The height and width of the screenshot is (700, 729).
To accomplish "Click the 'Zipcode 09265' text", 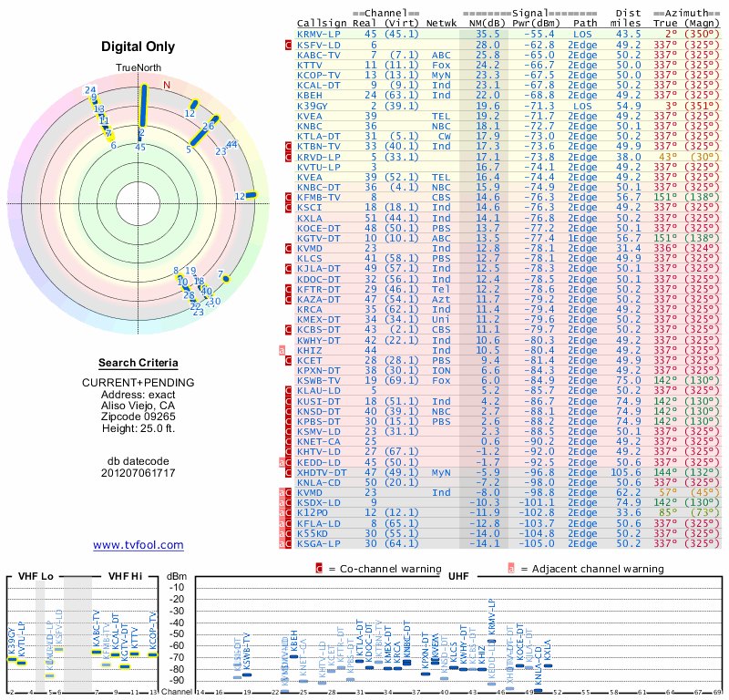I will (139, 417).
